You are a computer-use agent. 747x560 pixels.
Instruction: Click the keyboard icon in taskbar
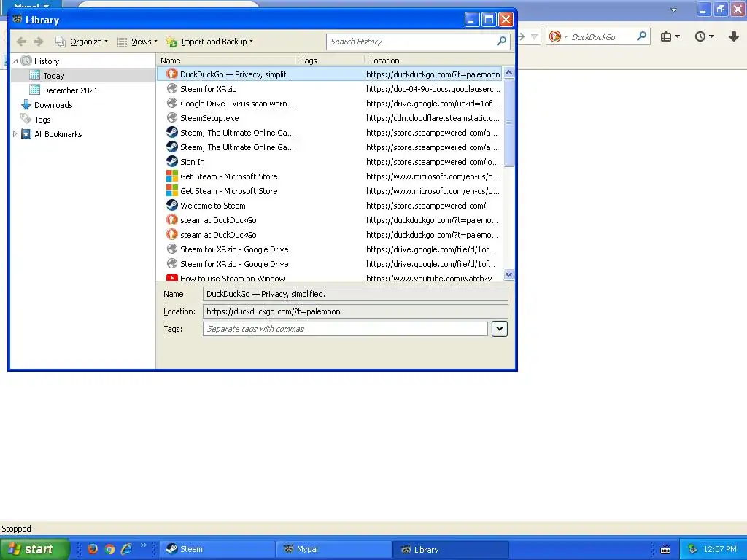pos(665,550)
